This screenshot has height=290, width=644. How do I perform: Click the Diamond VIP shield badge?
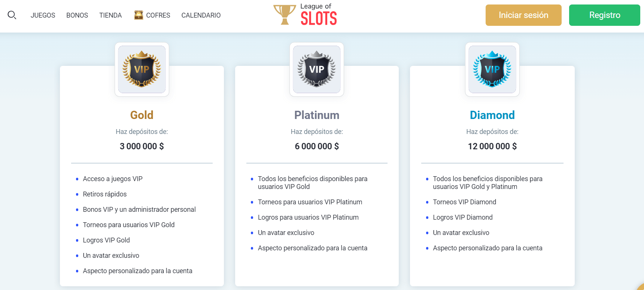[492, 69]
